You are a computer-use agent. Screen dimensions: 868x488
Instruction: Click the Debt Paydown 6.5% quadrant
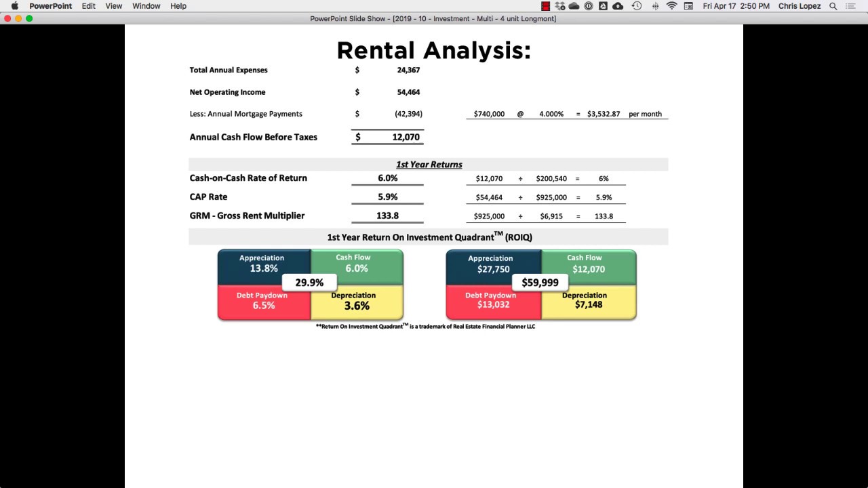[x=264, y=302]
